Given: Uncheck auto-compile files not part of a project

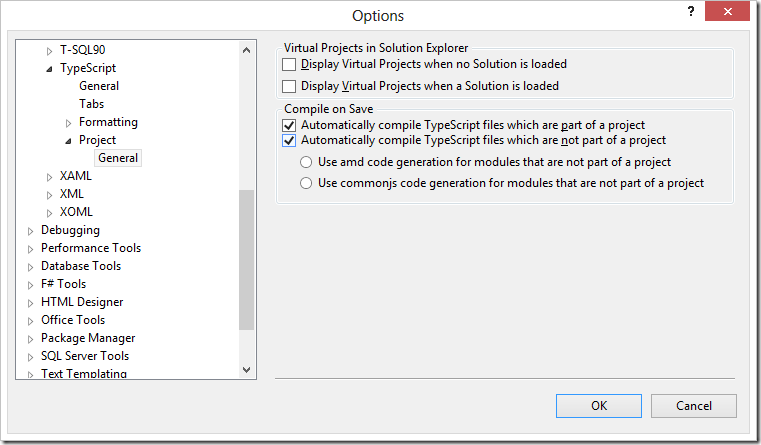Looking at the screenshot, I should (x=290, y=141).
